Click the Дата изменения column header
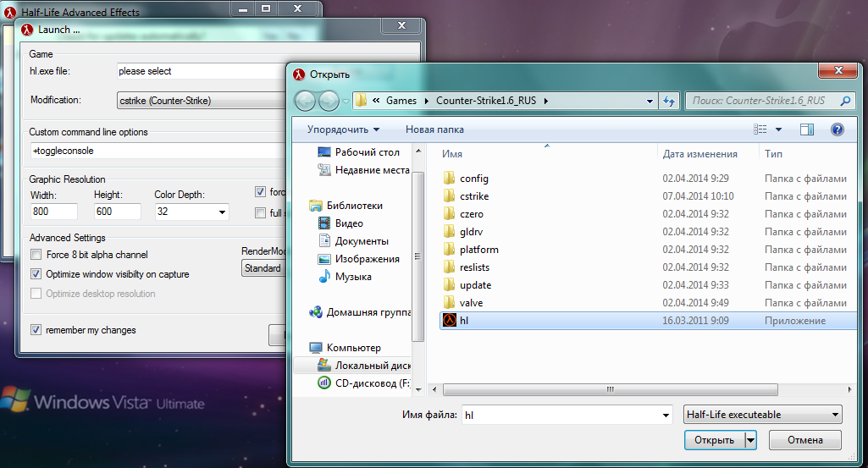Viewport: 868px width, 468px height. 699,154
